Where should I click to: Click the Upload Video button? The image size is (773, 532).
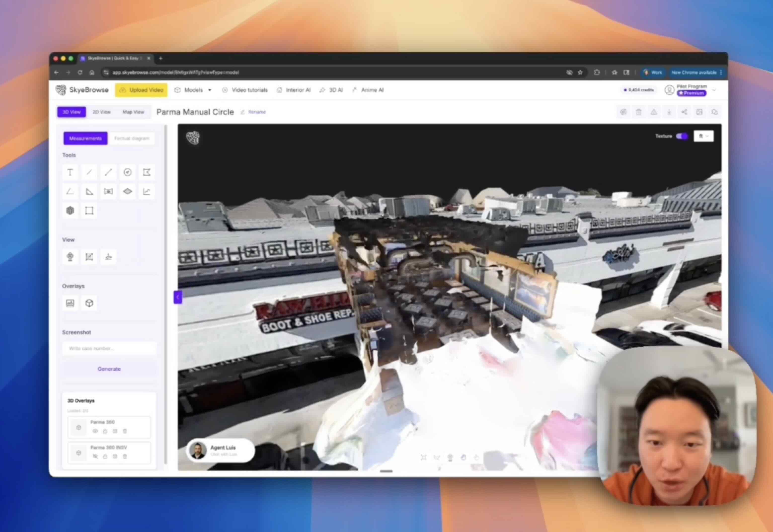tap(141, 90)
